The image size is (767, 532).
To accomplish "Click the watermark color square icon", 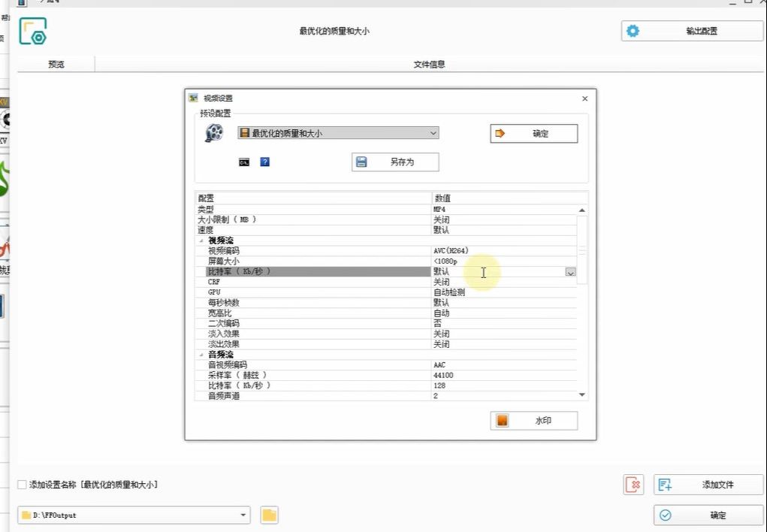I will point(503,420).
